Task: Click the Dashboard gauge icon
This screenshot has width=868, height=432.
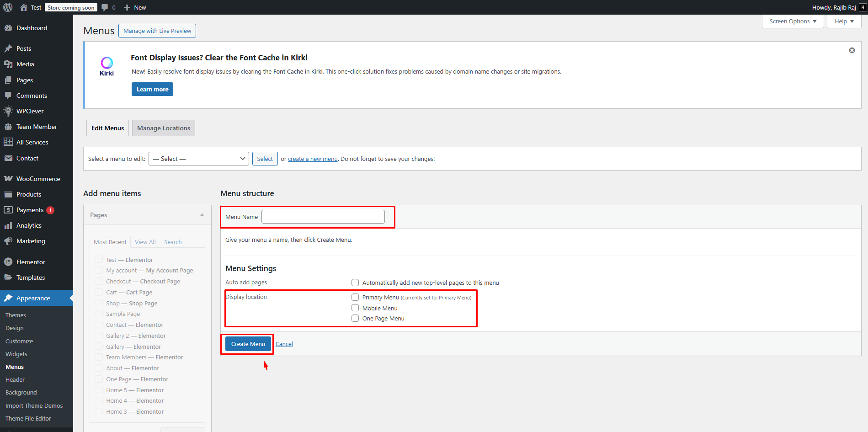Action: point(8,28)
